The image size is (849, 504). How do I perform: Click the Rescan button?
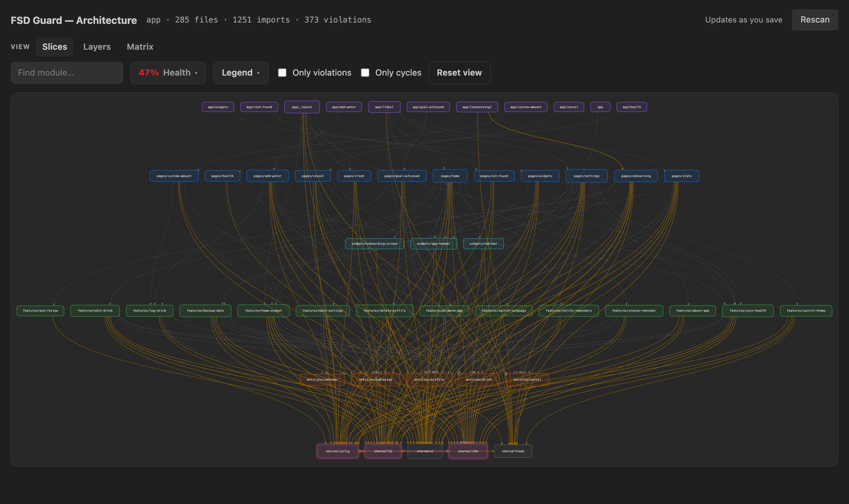pyautogui.click(x=815, y=20)
